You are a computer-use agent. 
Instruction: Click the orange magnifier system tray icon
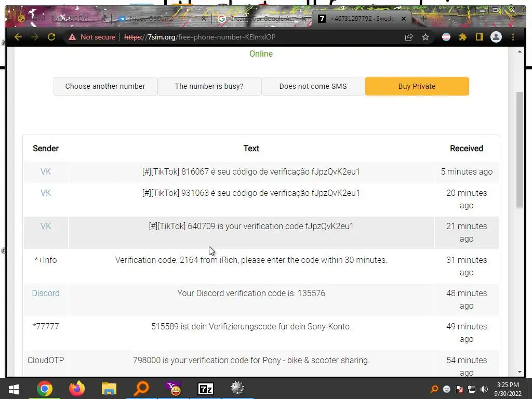(x=434, y=389)
